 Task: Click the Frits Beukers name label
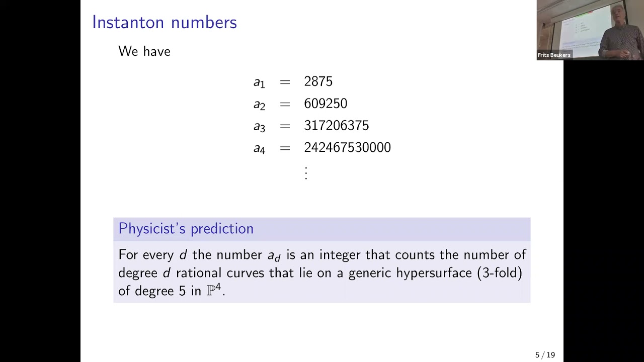tap(554, 55)
